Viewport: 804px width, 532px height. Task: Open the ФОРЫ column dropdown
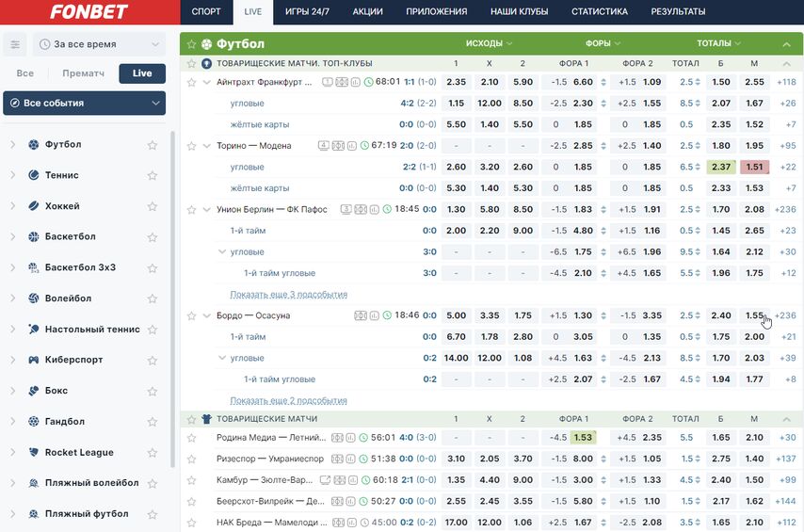pyautogui.click(x=603, y=43)
